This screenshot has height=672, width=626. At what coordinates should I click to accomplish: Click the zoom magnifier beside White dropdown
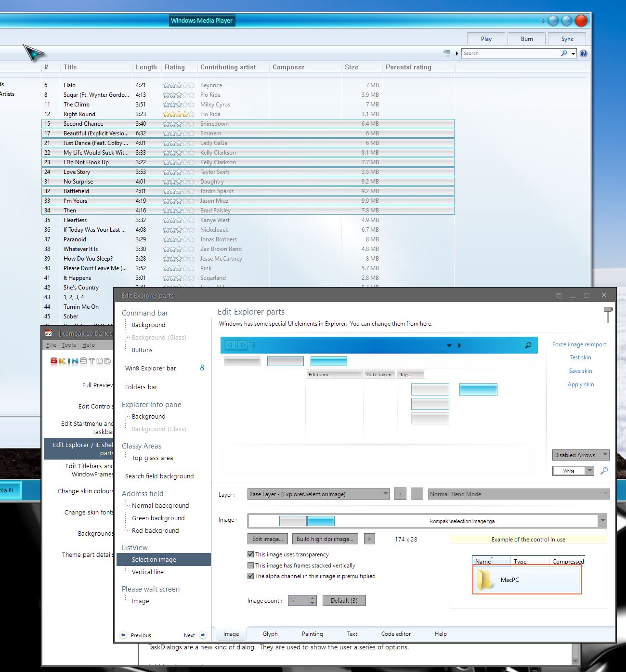[604, 471]
